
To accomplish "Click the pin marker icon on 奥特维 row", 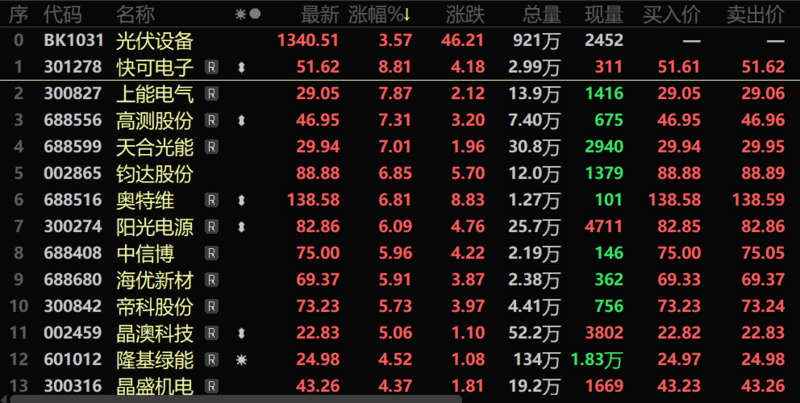I will point(241,200).
